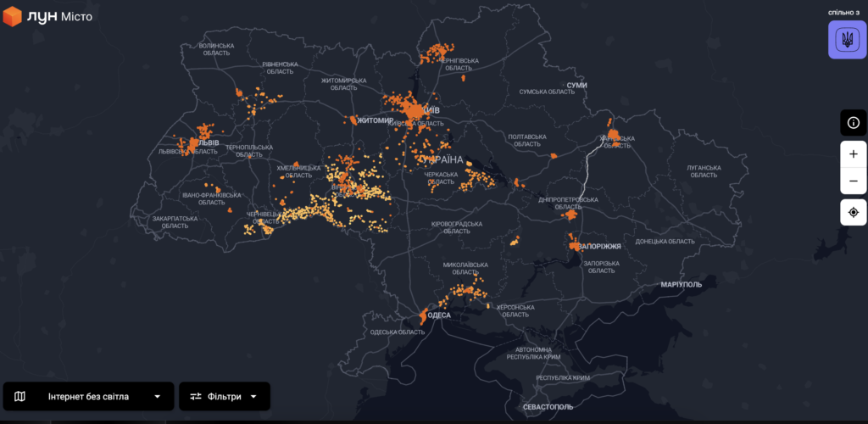The height and width of the screenshot is (424, 868).
Task: Click the Одеса city label
Action: point(439,315)
